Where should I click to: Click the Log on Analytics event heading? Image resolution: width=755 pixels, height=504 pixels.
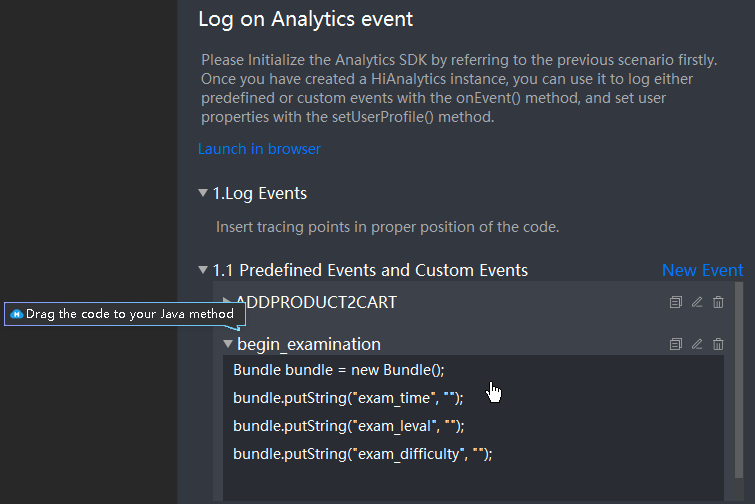[305, 19]
